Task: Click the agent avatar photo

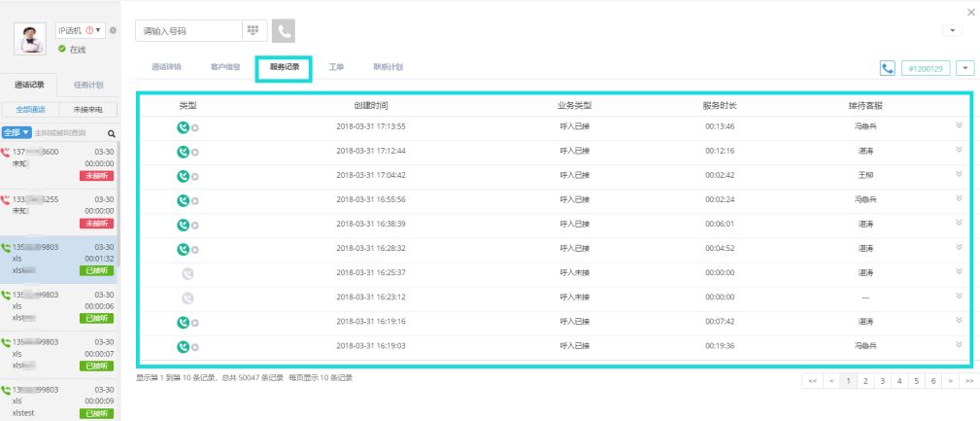Action: 29,39
